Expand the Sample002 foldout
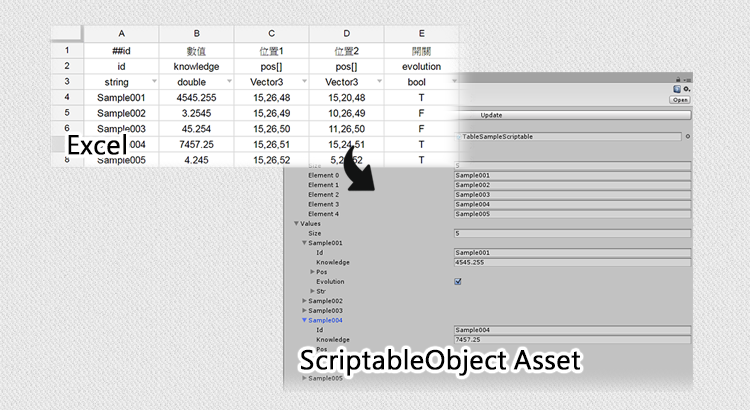 pyautogui.click(x=304, y=301)
